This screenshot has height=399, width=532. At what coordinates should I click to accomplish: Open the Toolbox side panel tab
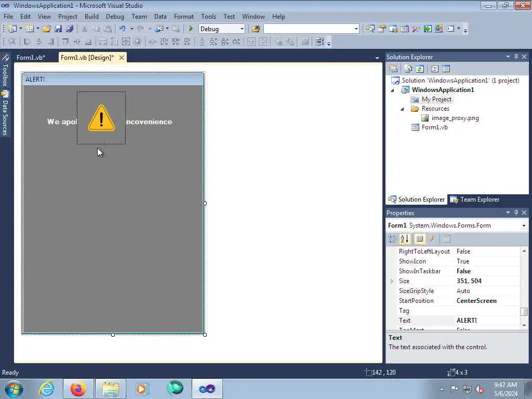[x=5, y=70]
